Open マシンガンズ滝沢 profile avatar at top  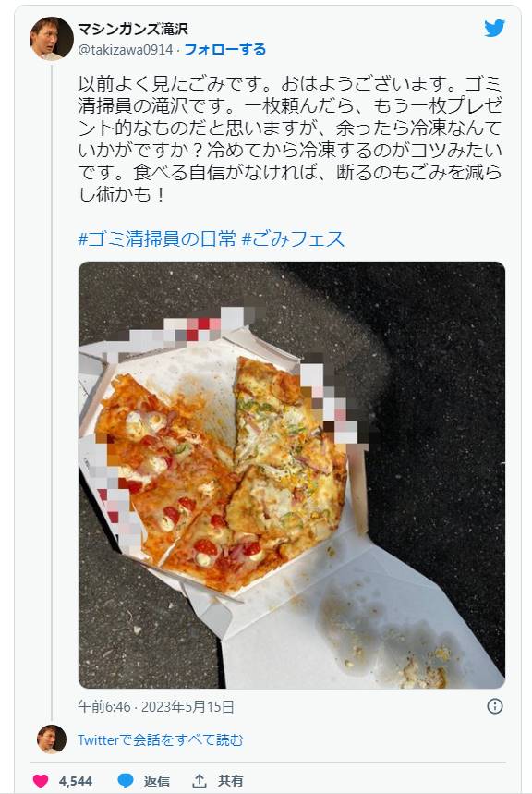click(x=52, y=39)
